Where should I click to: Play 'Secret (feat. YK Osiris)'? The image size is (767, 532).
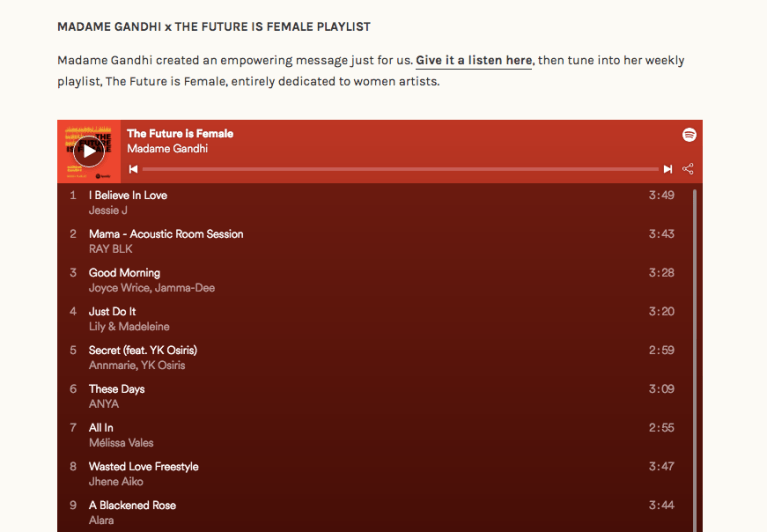143,350
